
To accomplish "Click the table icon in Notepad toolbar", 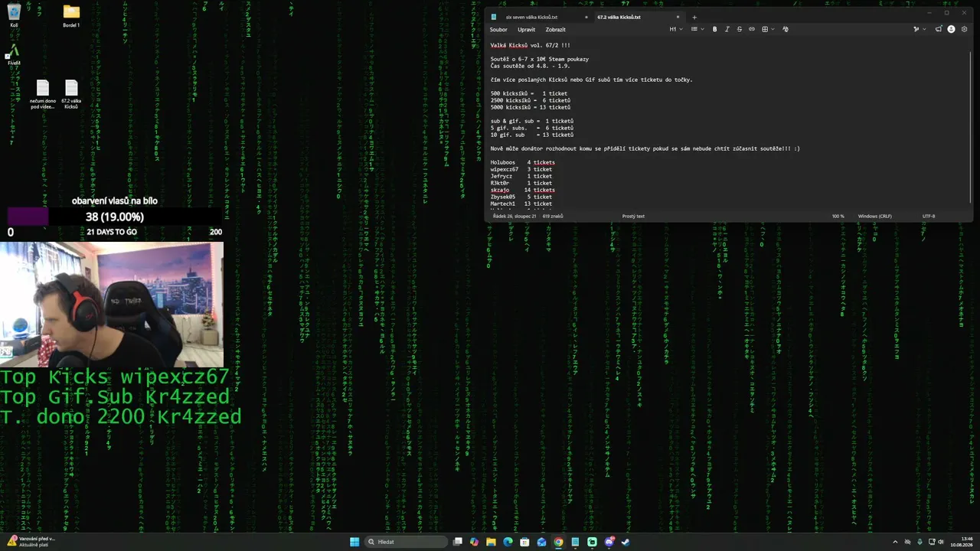I will (765, 29).
